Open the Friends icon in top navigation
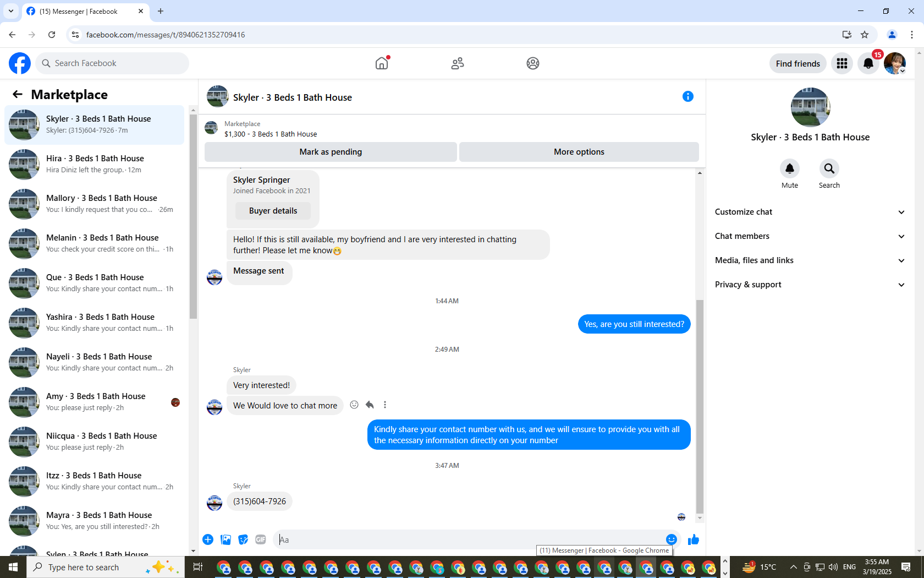924x578 pixels. [x=458, y=63]
